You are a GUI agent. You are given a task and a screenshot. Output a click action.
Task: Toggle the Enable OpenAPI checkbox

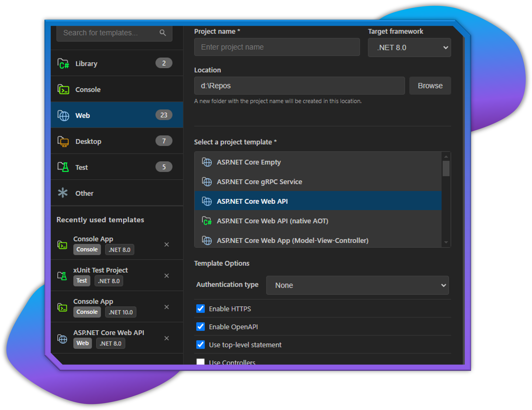pos(200,327)
